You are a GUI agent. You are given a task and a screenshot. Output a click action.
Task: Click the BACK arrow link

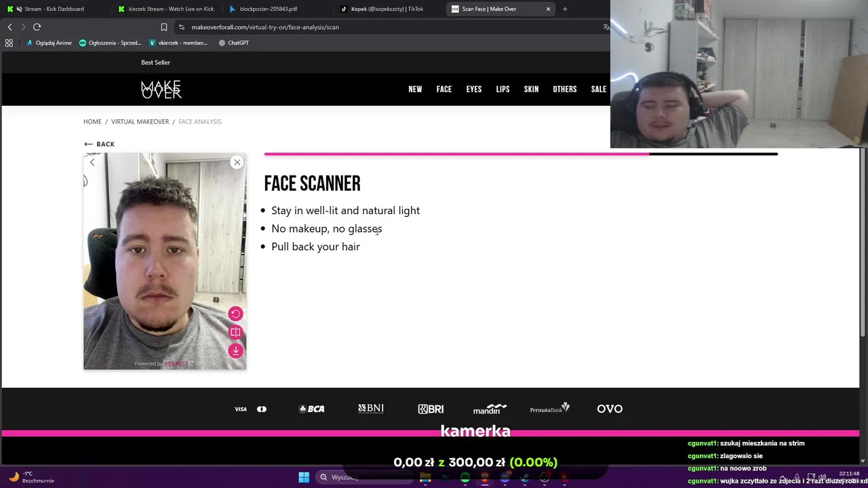coord(99,144)
